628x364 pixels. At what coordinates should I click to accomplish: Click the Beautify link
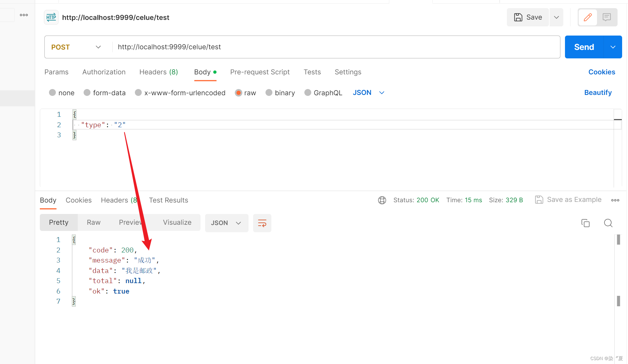598,93
